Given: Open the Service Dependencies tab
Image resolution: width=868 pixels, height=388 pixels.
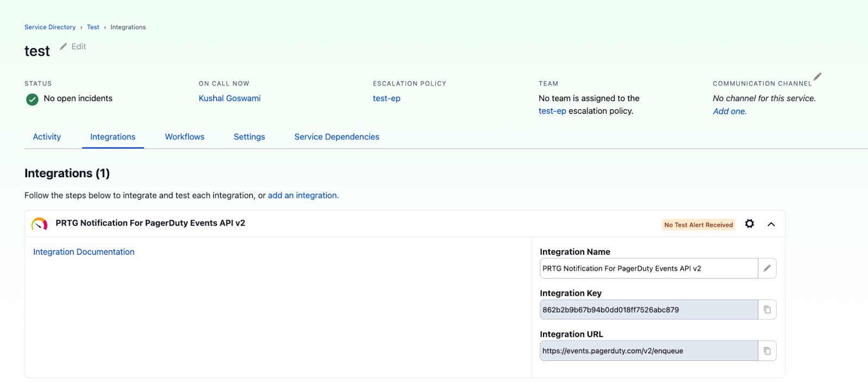Looking at the screenshot, I should (337, 137).
